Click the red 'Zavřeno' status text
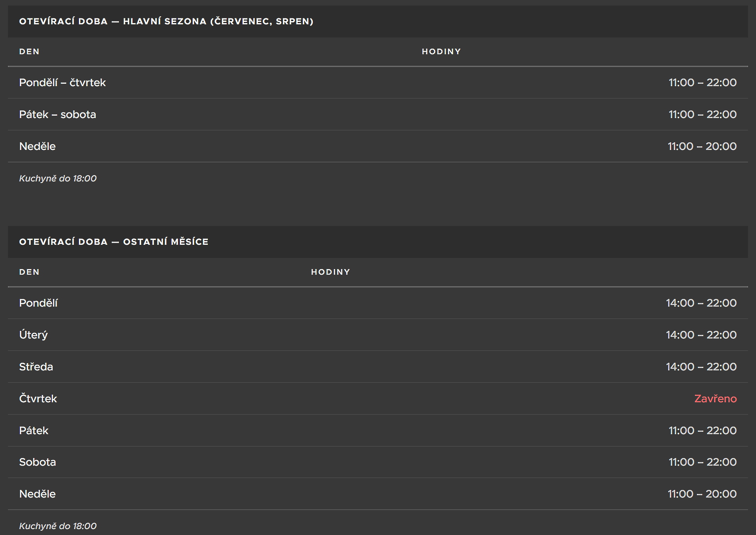Image resolution: width=756 pixels, height=535 pixels. [x=715, y=399]
